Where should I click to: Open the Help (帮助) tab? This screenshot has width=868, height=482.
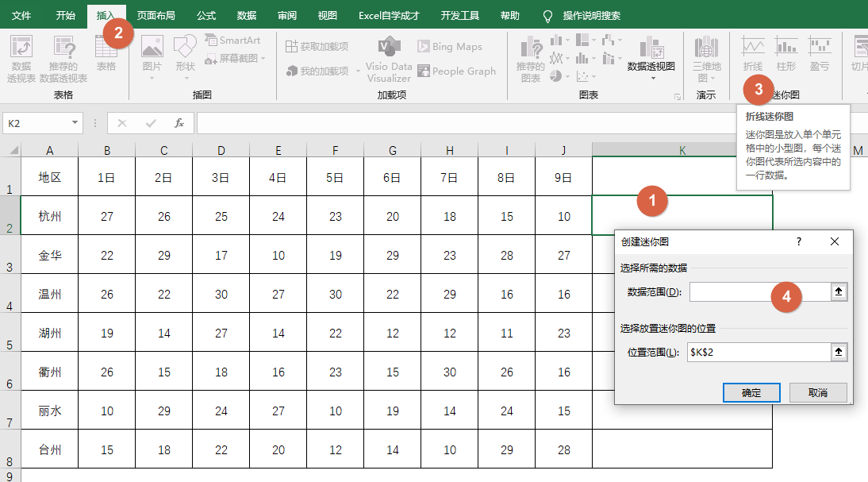[x=510, y=16]
